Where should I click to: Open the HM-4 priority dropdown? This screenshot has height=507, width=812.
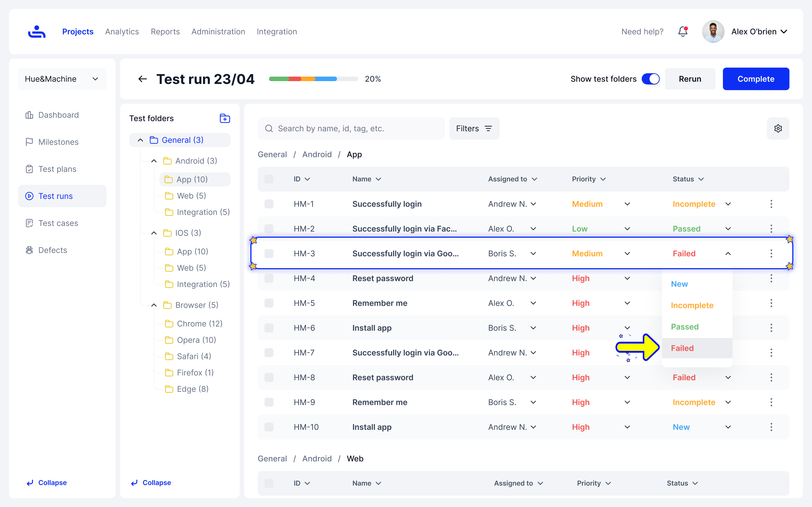click(627, 278)
